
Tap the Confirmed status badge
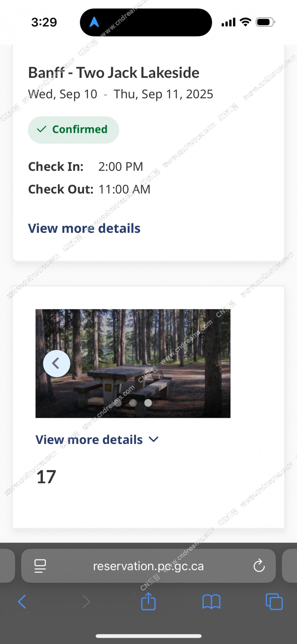click(74, 130)
